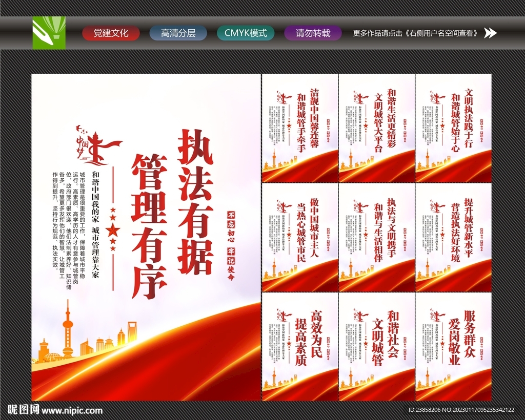Click the 昵图网 site logo text
Image resolution: width=525 pixels, height=420 pixels.
24,410
